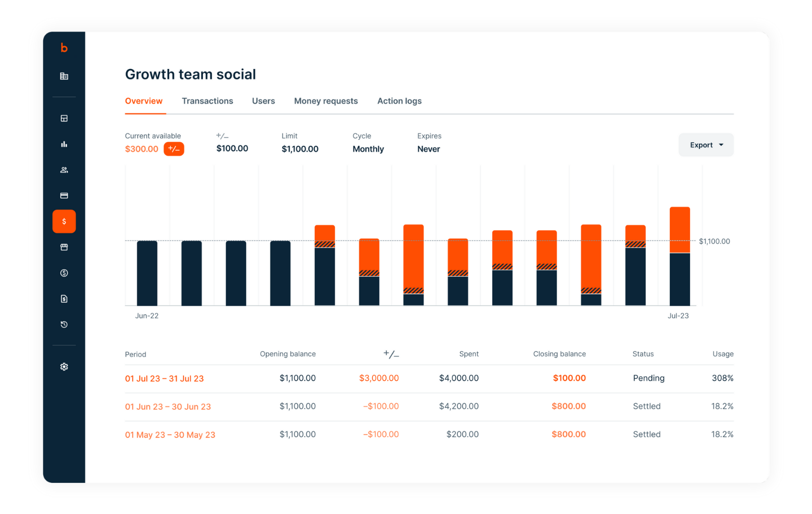Open the settings gear in sidebar
This screenshot has width=812, height=514.
pyautogui.click(x=64, y=367)
